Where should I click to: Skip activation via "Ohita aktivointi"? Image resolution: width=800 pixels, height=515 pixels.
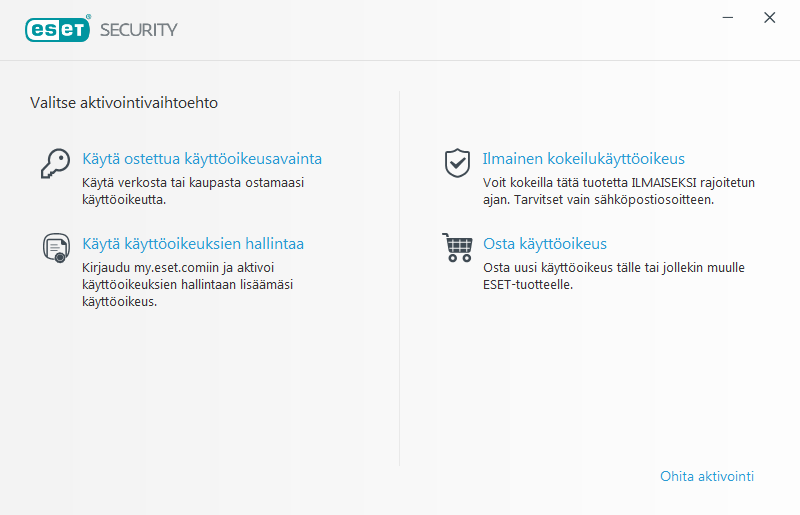pos(706,476)
